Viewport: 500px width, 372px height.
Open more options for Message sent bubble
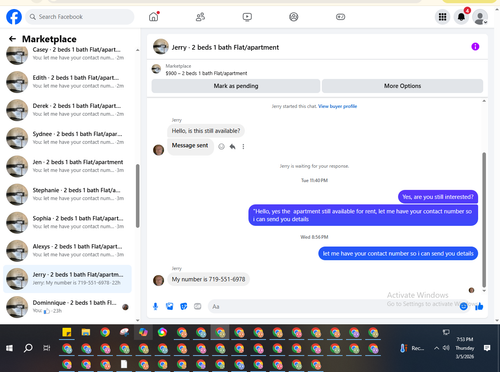click(243, 147)
